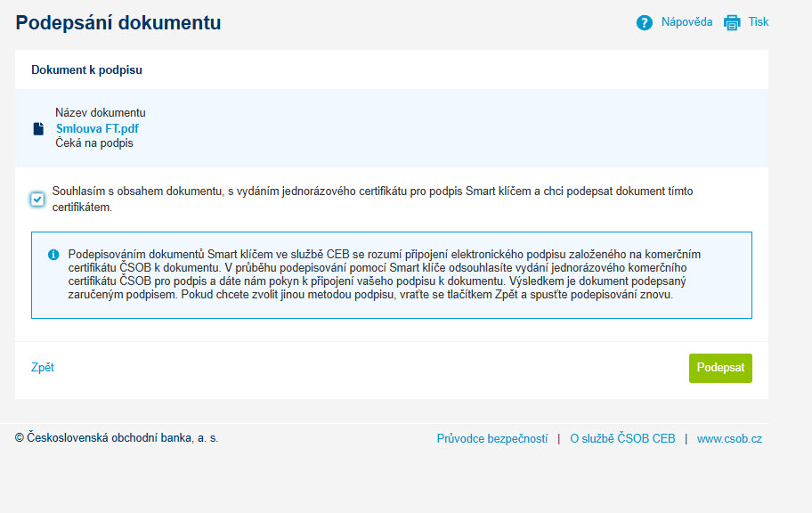Click the printer icon
Screen dimensions: 812x513
(x=732, y=23)
